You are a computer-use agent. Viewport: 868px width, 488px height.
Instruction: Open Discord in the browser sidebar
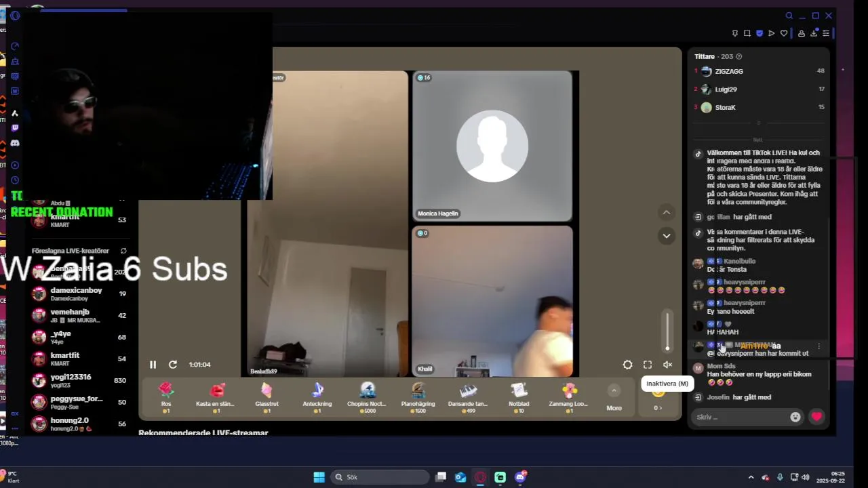15,143
